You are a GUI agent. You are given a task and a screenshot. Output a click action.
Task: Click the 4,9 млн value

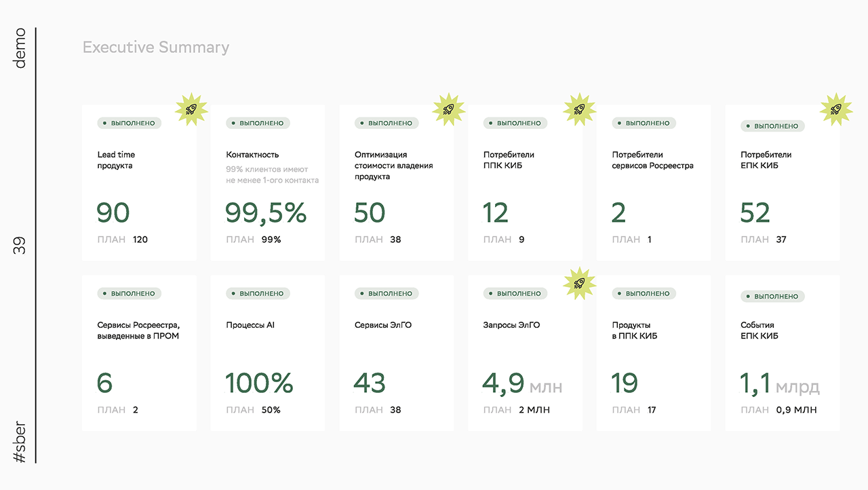pyautogui.click(x=523, y=384)
